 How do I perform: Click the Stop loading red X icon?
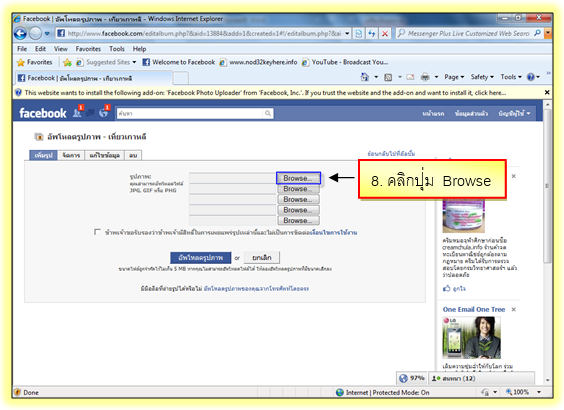pyautogui.click(x=385, y=33)
